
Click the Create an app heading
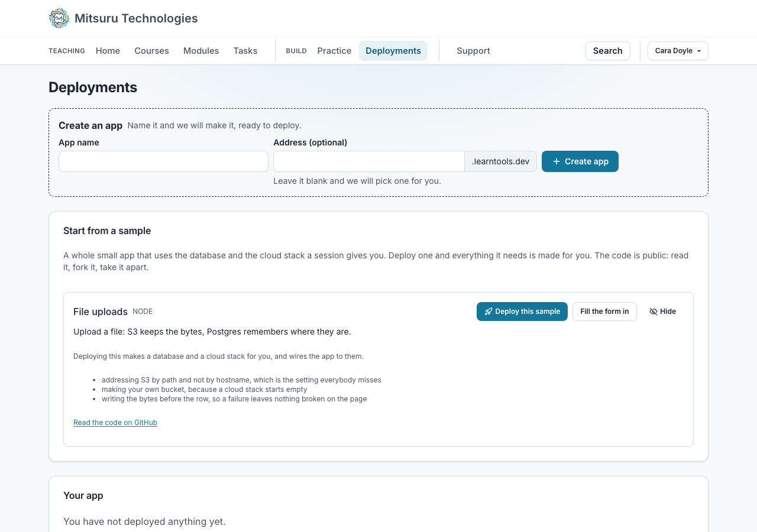click(x=90, y=125)
